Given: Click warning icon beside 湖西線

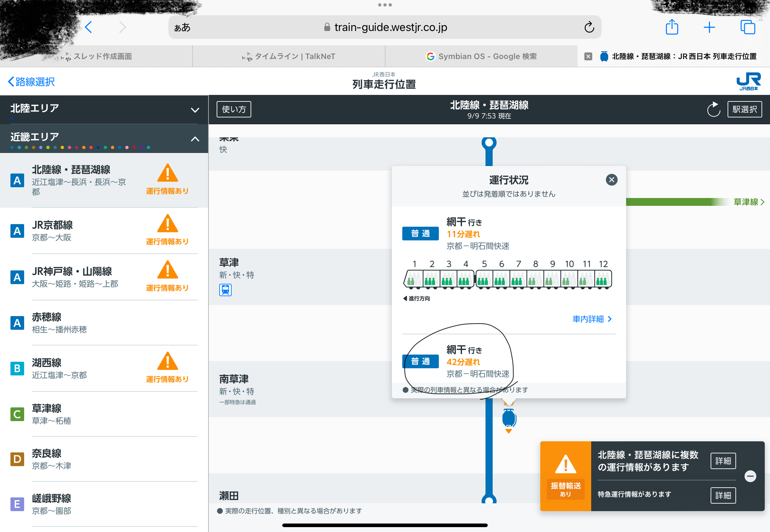Looking at the screenshot, I should click(x=167, y=361).
